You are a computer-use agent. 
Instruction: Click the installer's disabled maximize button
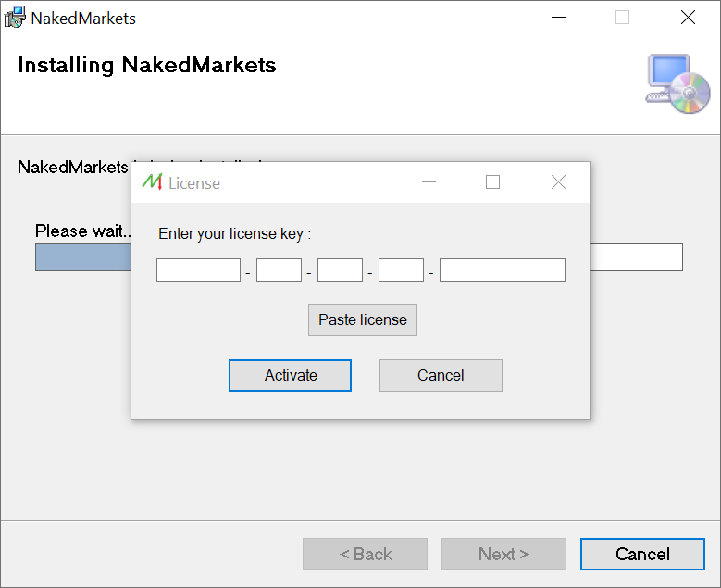click(x=622, y=18)
